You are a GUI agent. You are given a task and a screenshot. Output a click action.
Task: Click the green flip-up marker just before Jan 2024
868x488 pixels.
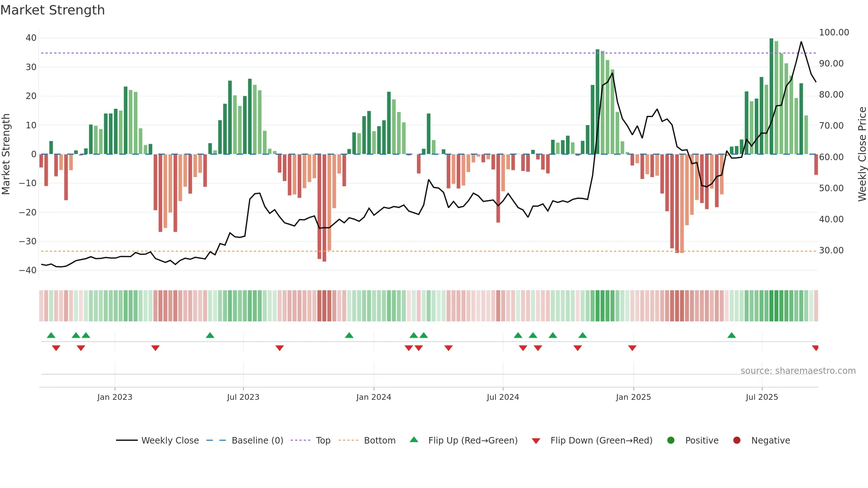tap(349, 335)
